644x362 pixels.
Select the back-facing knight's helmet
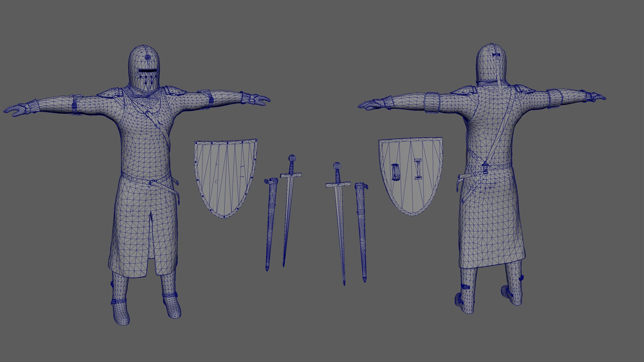pos(491,63)
